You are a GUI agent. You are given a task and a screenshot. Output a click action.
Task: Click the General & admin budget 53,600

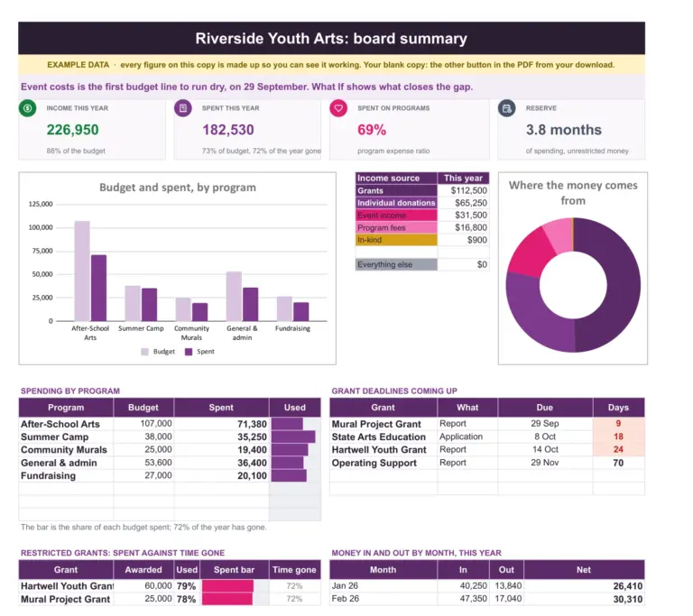158,463
